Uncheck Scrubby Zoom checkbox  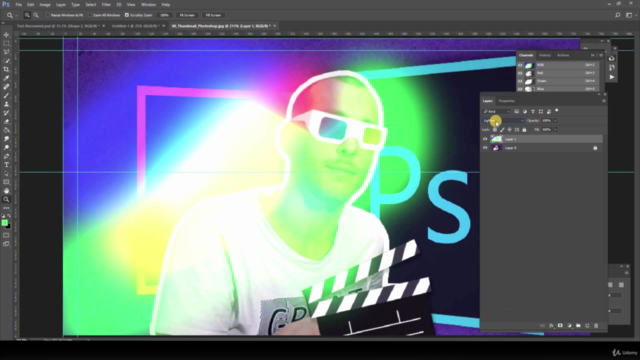point(127,15)
